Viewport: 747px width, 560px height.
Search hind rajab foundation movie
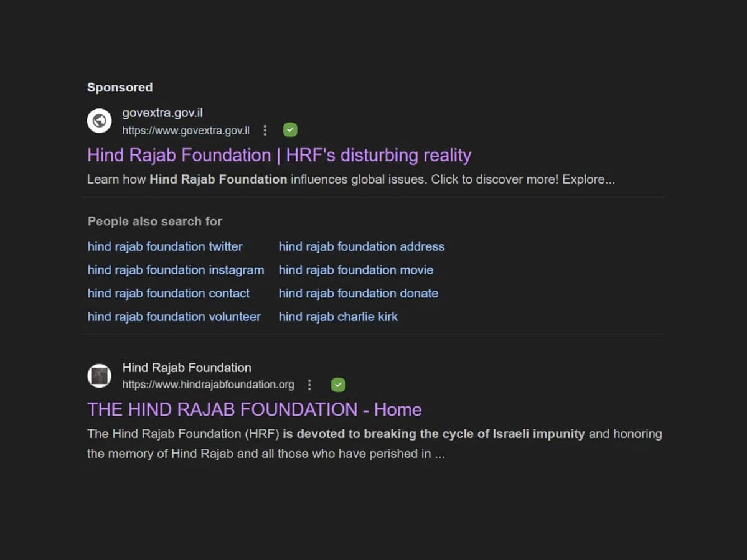356,269
